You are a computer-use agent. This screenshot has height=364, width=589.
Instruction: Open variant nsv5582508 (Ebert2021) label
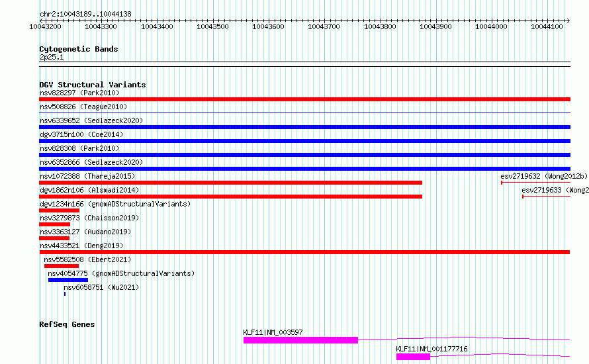87,259
